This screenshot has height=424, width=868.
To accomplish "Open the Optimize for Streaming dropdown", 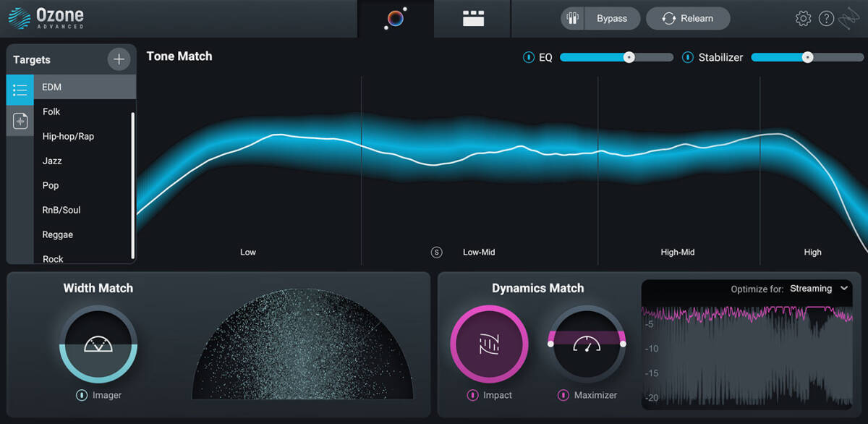I will (x=819, y=288).
